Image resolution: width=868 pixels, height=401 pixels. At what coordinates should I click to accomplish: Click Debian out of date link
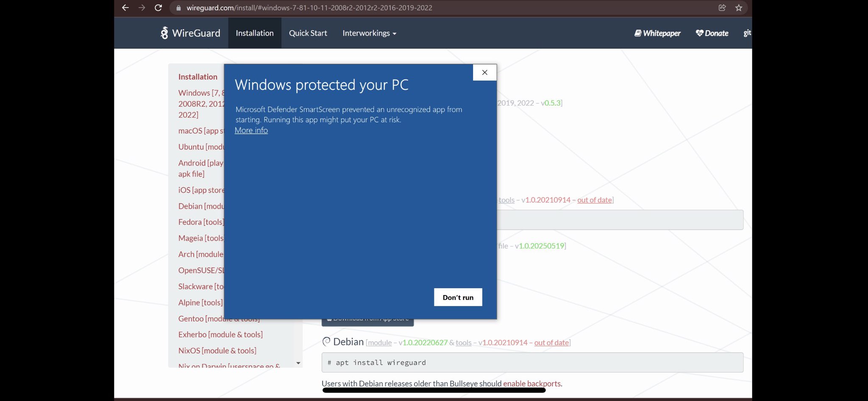click(551, 343)
